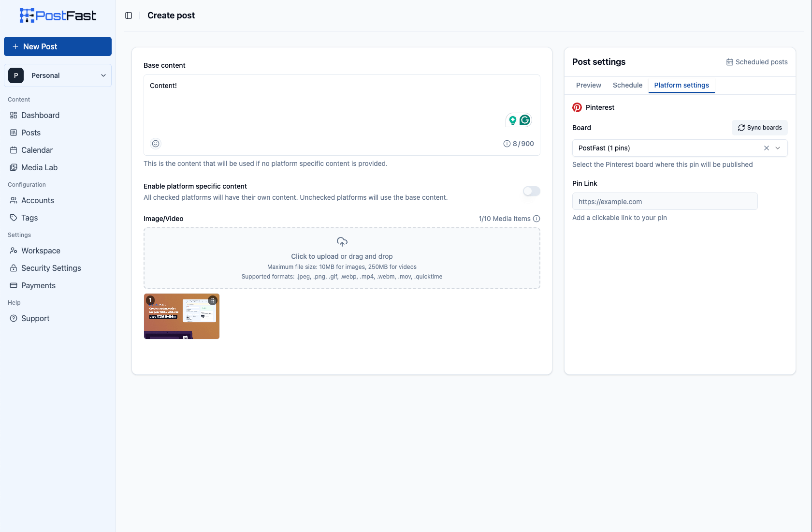Click the Grammarly icon in the content box
Viewport: 812px width, 532px height.
click(x=525, y=119)
